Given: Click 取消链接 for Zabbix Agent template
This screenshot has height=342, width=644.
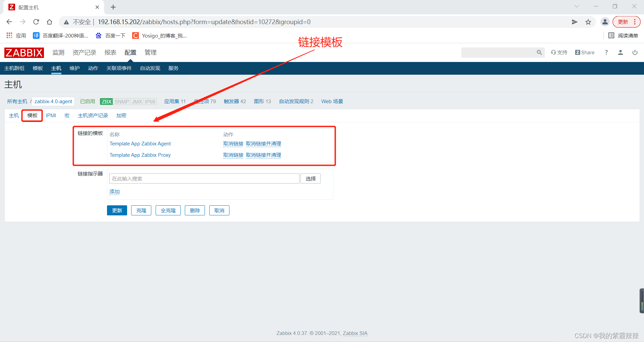Looking at the screenshot, I should (x=233, y=144).
